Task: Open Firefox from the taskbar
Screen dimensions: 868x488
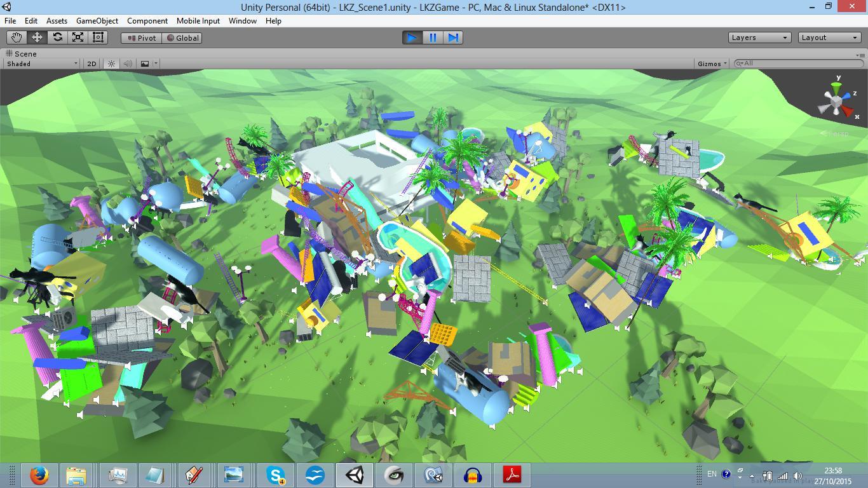Action: [x=39, y=475]
